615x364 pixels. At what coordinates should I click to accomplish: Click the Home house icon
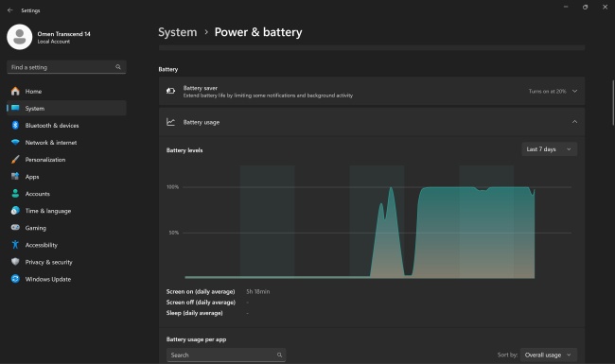(x=15, y=92)
